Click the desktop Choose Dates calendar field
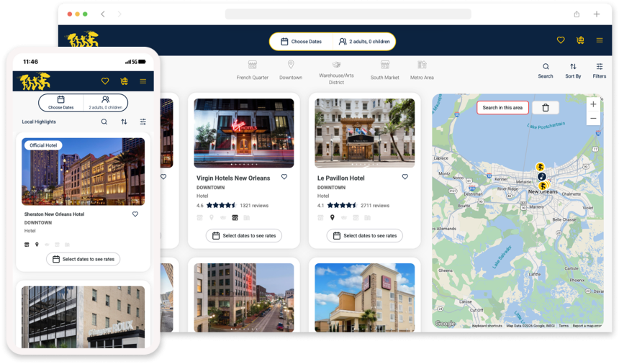619x364 pixels. point(301,42)
